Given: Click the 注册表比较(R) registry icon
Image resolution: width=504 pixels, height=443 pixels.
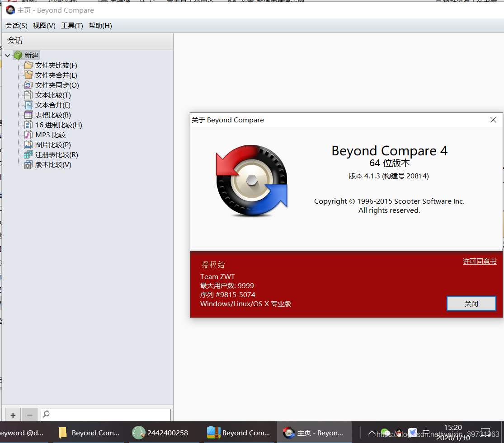Looking at the screenshot, I should 28,155.
